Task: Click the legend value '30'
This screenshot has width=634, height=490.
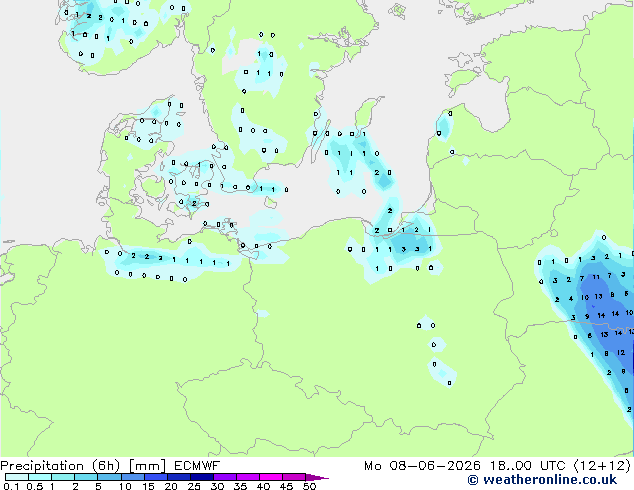Action: pyautogui.click(x=217, y=486)
